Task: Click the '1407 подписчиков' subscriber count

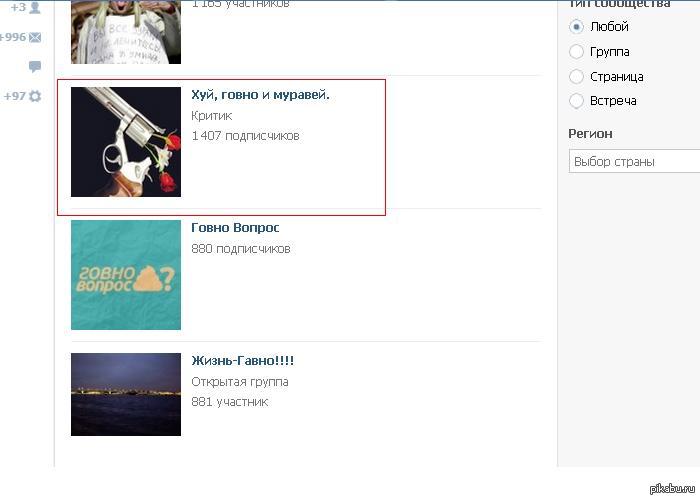Action: coord(245,136)
